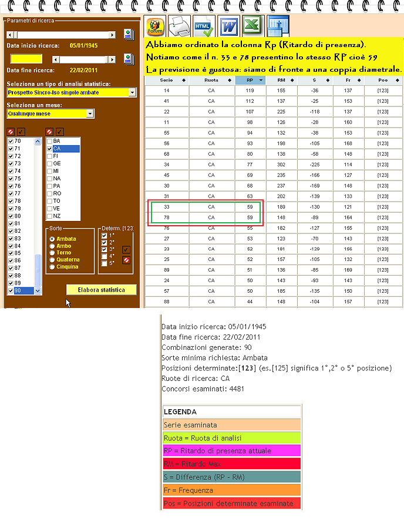Click the calendar icon beside the start date slider
Image resolution: width=404 pixels, height=532 pixels.
129,35
